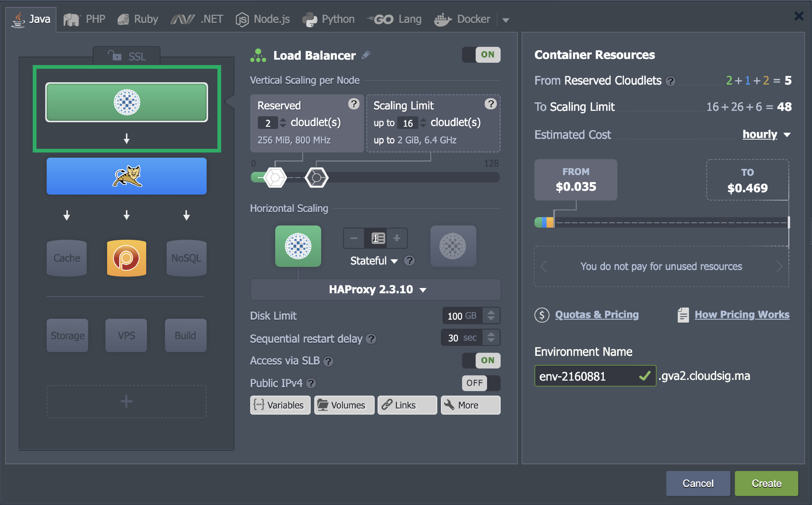The width and height of the screenshot is (812, 505).
Task: Click the Reserved cloudlets value field
Action: 268,123
